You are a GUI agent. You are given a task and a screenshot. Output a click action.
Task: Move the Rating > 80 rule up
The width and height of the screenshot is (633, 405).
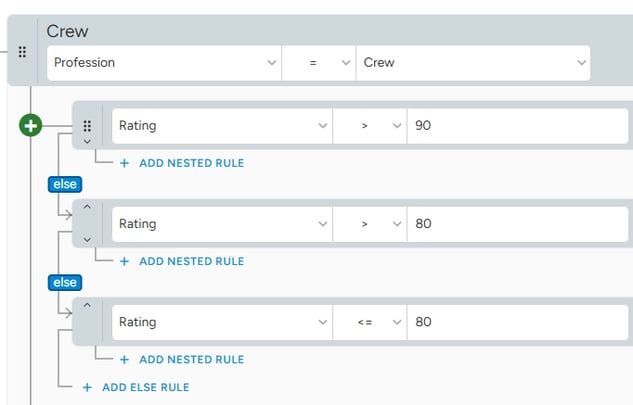click(x=87, y=207)
